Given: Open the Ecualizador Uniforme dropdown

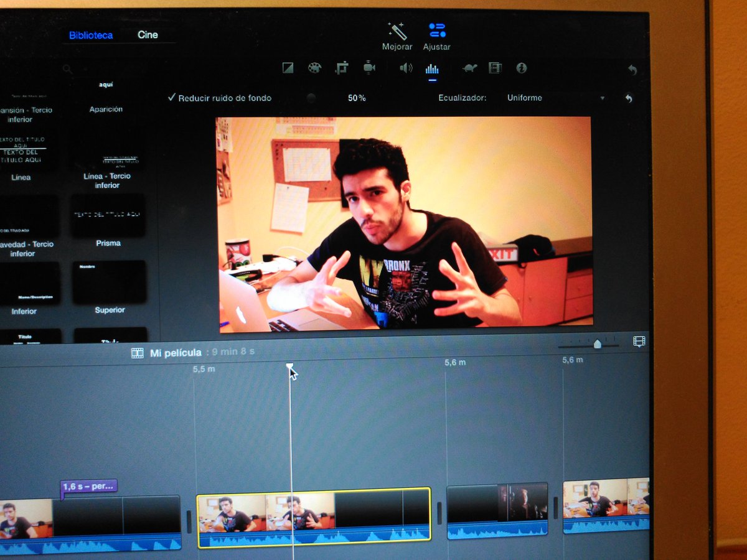Looking at the screenshot, I should click(x=556, y=98).
